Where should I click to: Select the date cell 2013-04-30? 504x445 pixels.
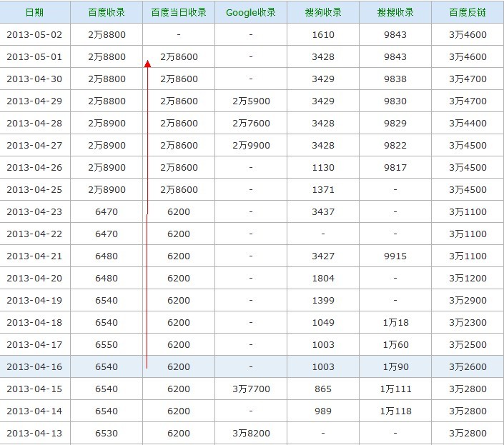point(34,79)
